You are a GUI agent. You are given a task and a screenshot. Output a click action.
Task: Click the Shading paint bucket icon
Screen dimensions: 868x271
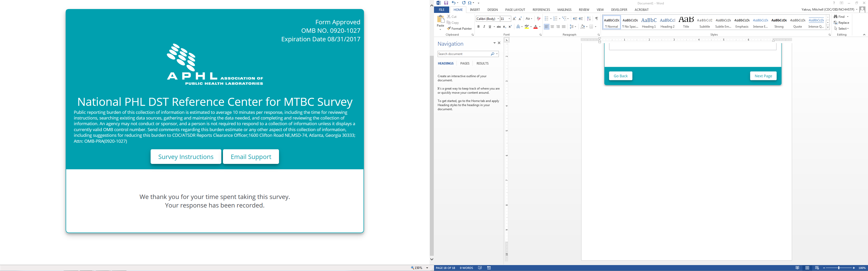coord(583,27)
